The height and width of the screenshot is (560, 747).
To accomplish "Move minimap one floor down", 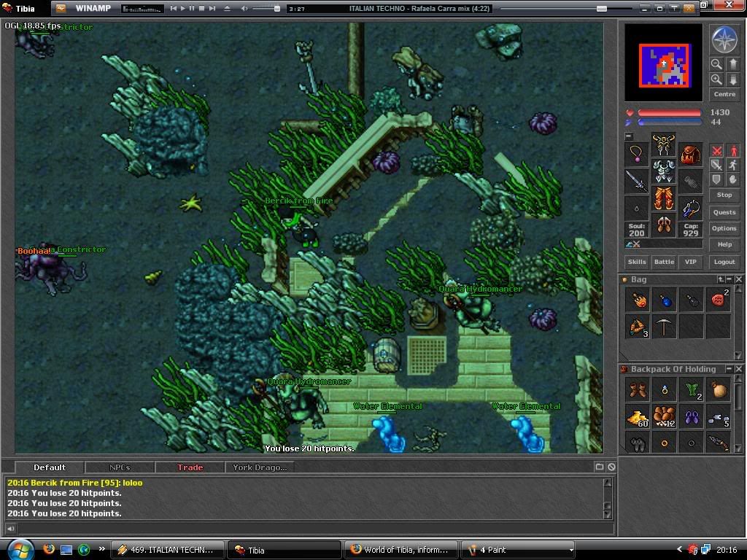I will coord(732,79).
